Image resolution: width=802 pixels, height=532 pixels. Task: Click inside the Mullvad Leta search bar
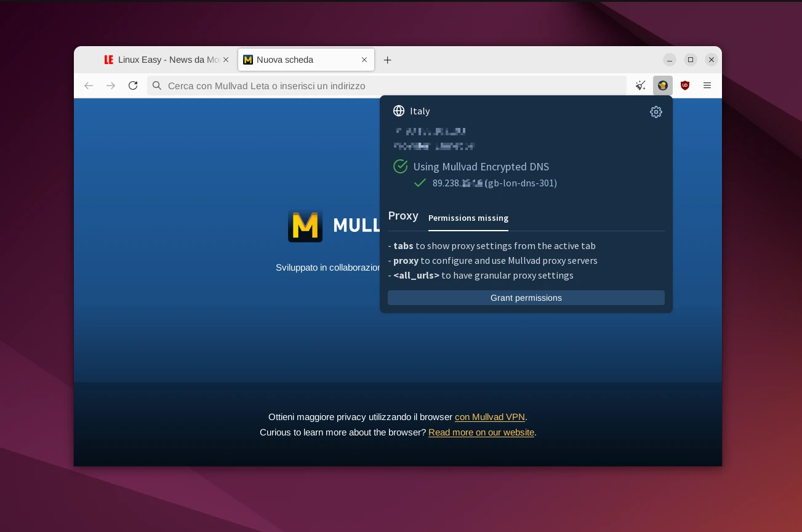308,85
